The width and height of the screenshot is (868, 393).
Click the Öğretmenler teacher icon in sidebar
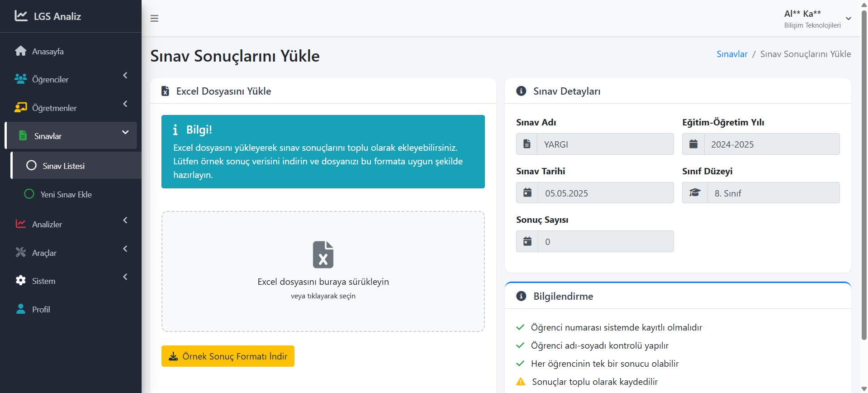pyautogui.click(x=21, y=108)
